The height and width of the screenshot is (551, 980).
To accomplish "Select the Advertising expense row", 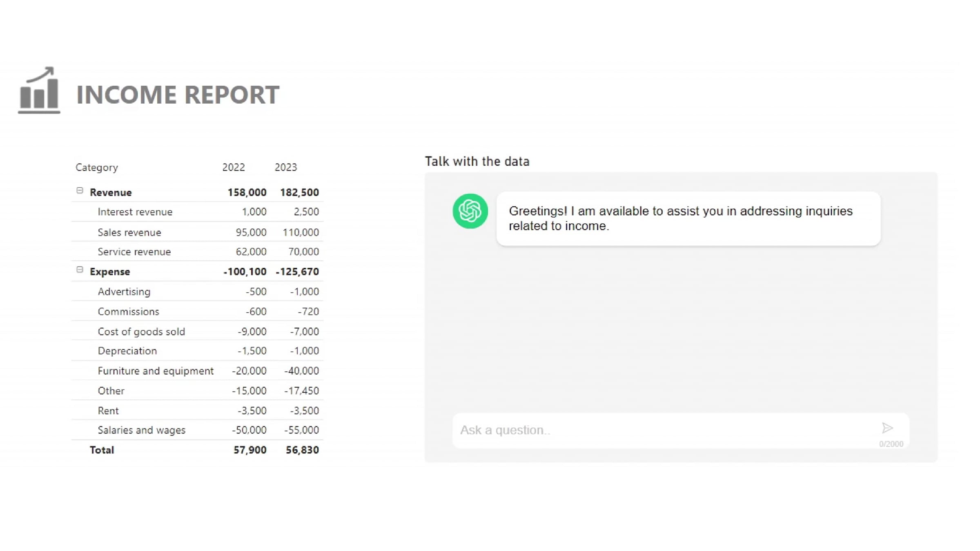I will point(124,292).
